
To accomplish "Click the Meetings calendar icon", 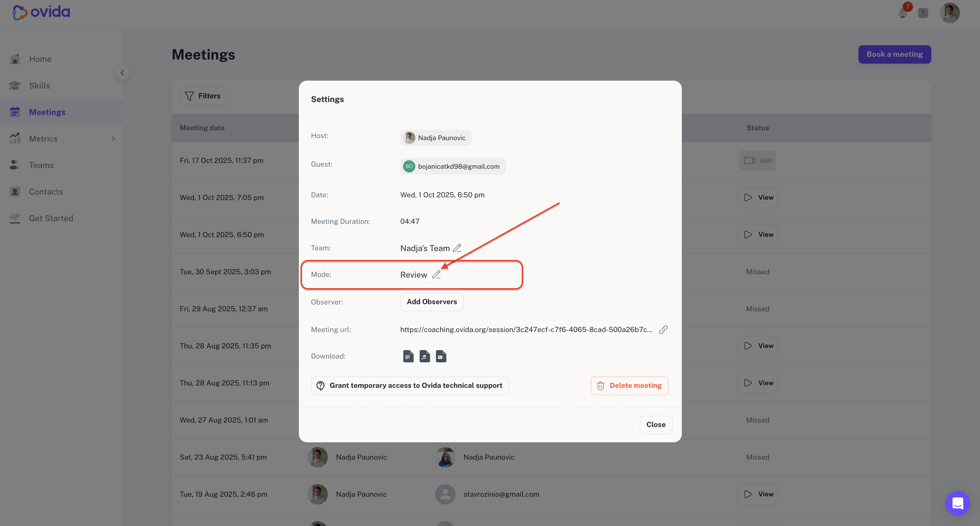I will click(15, 112).
